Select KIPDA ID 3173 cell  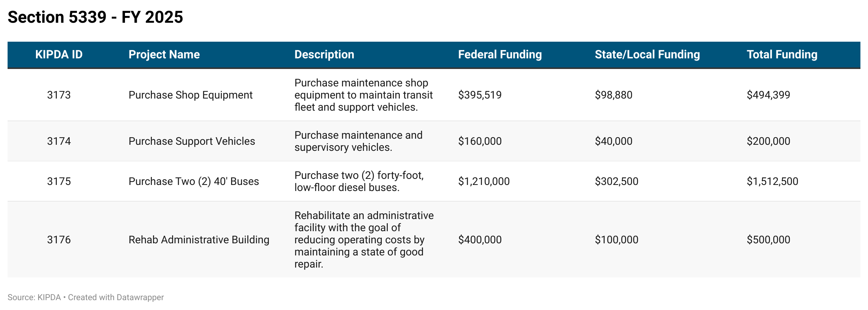59,95
